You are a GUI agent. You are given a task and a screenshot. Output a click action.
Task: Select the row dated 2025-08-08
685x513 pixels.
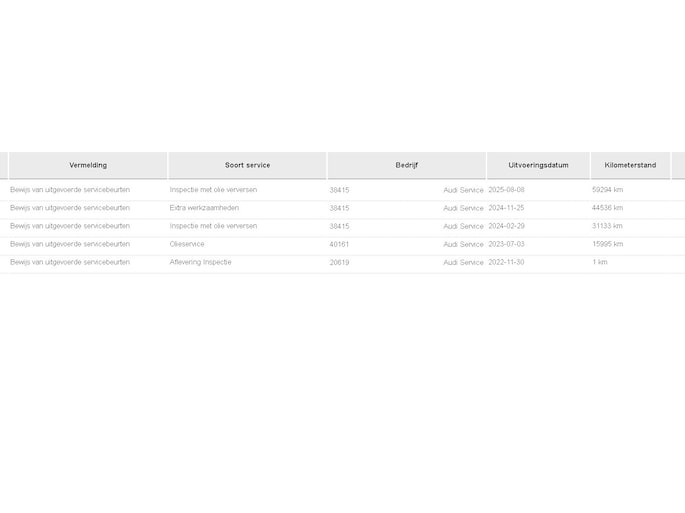tap(506, 190)
